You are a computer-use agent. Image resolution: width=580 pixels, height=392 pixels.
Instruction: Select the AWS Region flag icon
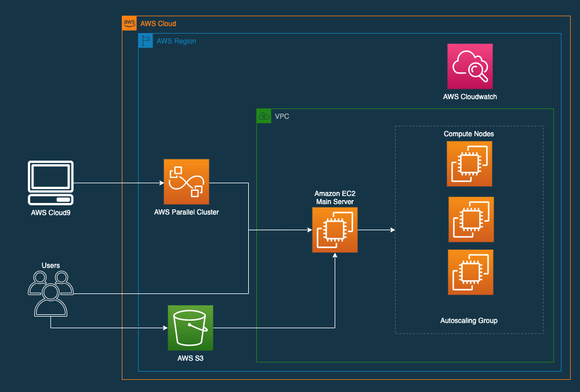click(145, 41)
